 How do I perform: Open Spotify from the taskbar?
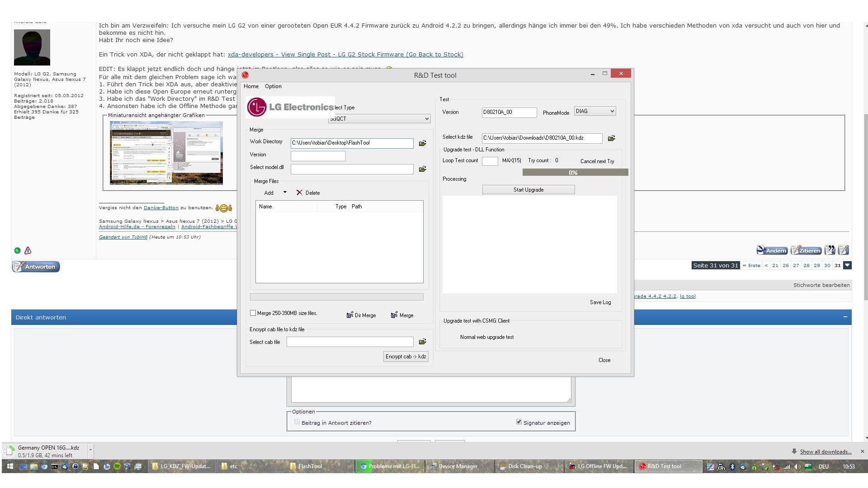tap(117, 466)
